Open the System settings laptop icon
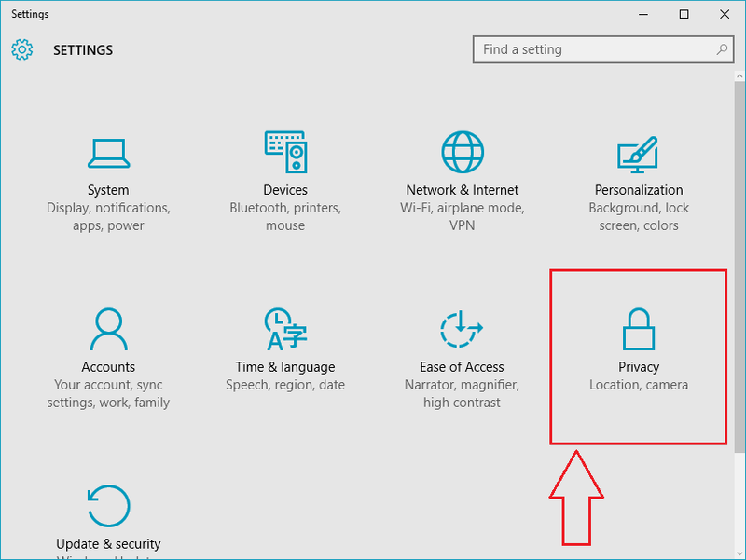Screen dimensions: 746x560 point(108,153)
